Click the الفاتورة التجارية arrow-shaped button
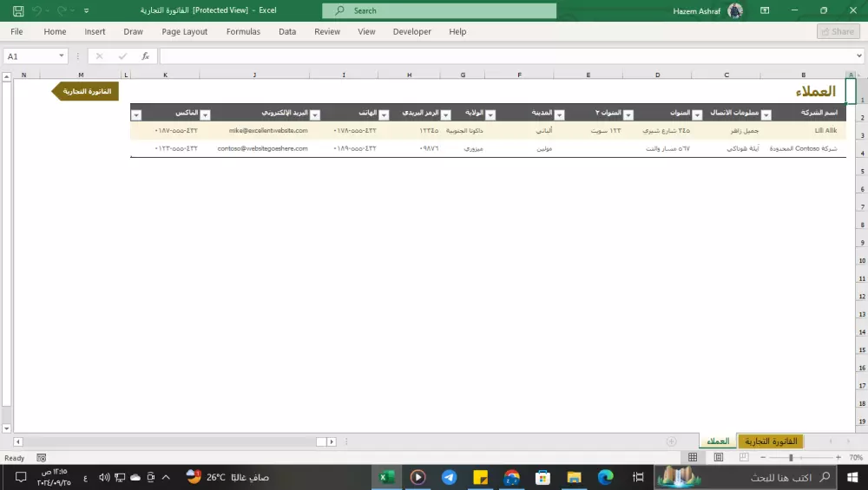This screenshot has height=490, width=868. coord(85,91)
